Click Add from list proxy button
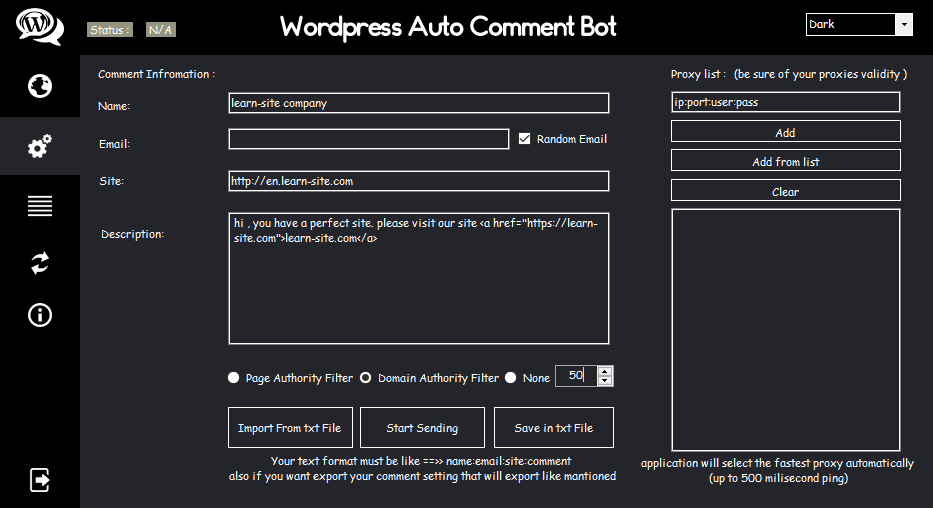 click(785, 161)
